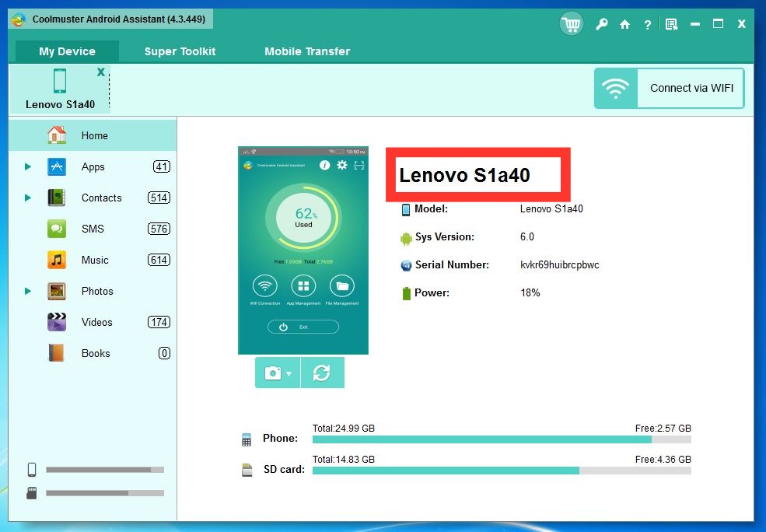
Task: Click the green battery Power icon
Action: pyautogui.click(x=406, y=293)
